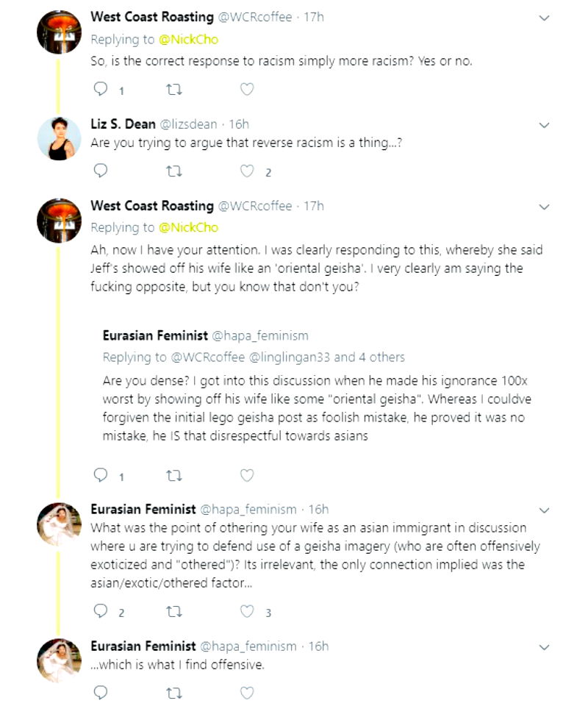Open the West Coast Roasting avatar on first tweet

point(59,32)
